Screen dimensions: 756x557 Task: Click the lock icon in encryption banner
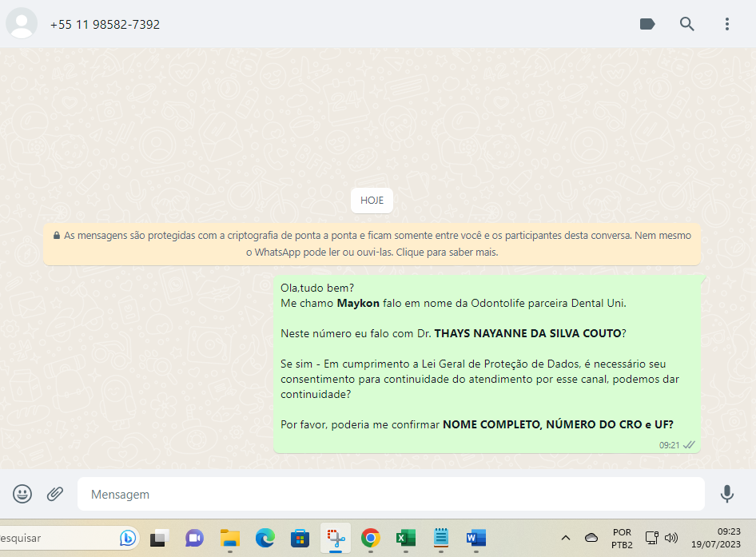point(57,235)
